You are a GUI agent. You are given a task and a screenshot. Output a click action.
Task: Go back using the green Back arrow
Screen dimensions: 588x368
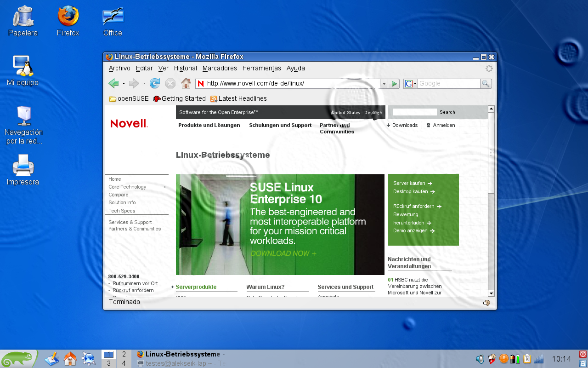(x=113, y=83)
